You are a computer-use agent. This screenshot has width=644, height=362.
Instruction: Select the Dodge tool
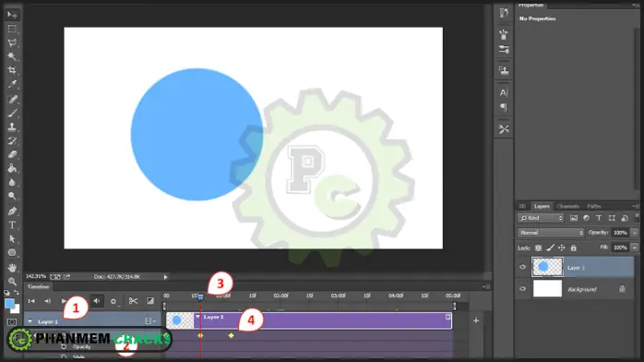tap(12, 197)
